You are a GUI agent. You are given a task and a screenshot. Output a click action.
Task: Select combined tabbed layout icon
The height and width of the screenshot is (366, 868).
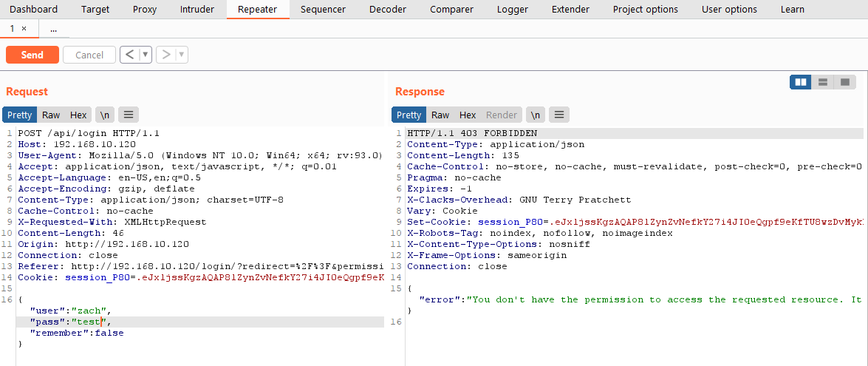click(844, 82)
